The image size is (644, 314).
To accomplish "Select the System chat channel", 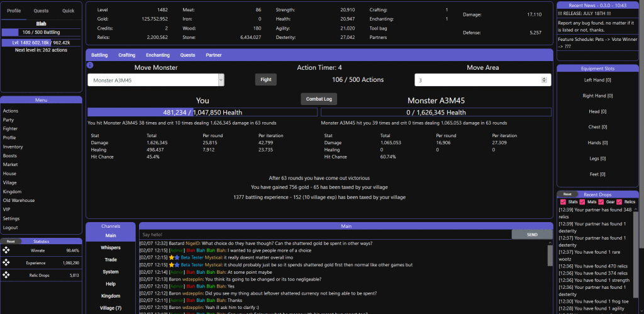I will pyautogui.click(x=111, y=272).
